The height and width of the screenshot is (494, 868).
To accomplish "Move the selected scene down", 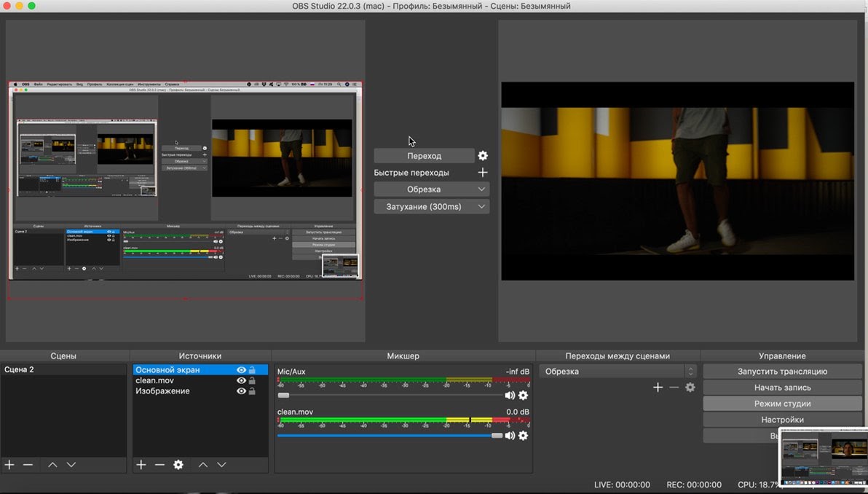I will pyautogui.click(x=71, y=465).
